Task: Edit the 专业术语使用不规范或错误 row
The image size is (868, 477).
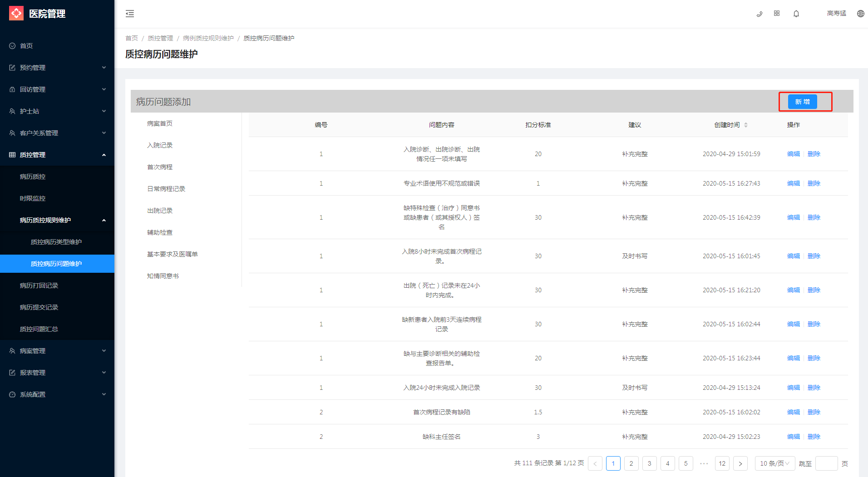Action: coord(794,183)
